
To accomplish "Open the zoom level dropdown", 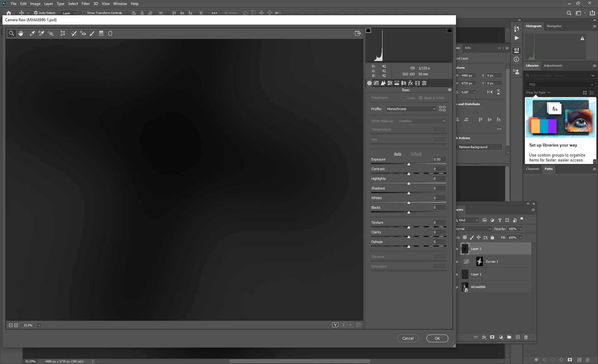I will (x=39, y=325).
